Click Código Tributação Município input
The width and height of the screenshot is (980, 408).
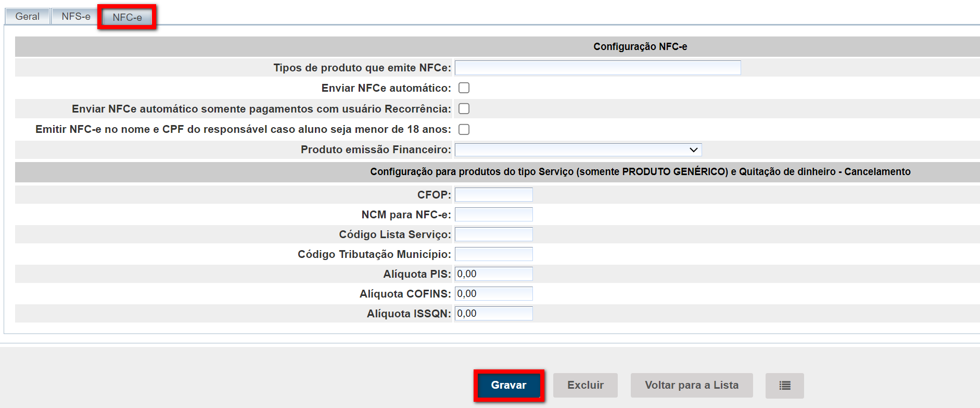point(493,254)
